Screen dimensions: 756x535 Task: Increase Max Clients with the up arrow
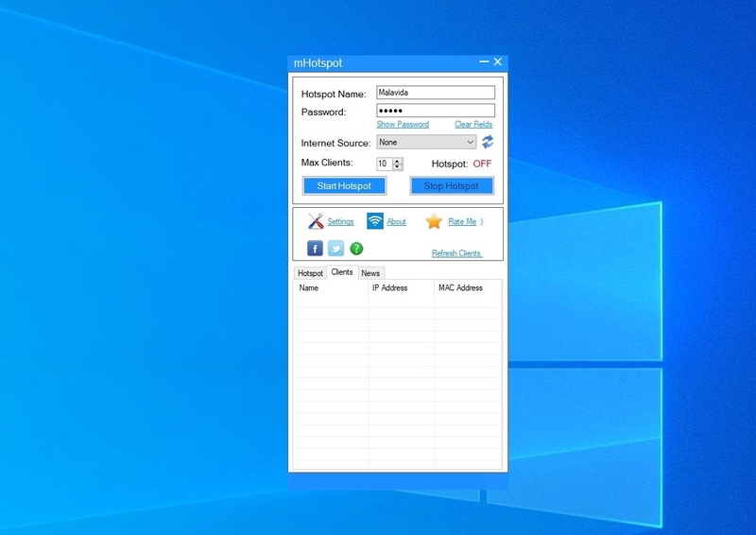pyautogui.click(x=397, y=161)
